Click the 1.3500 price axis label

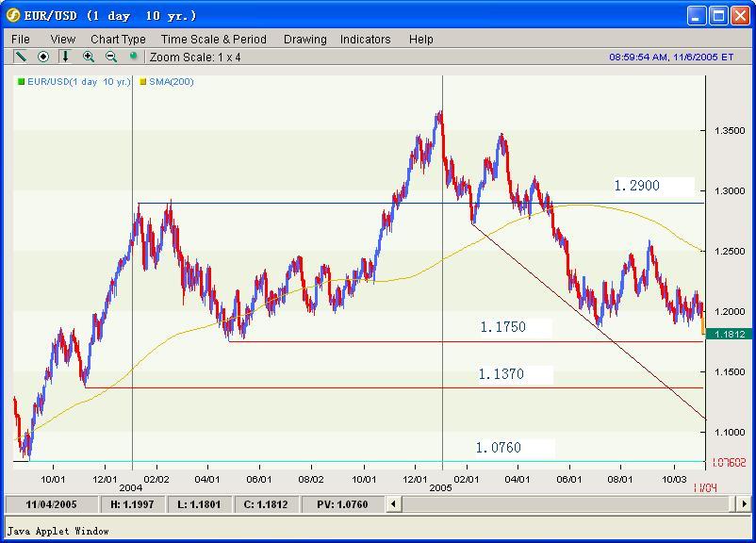pyautogui.click(x=730, y=131)
